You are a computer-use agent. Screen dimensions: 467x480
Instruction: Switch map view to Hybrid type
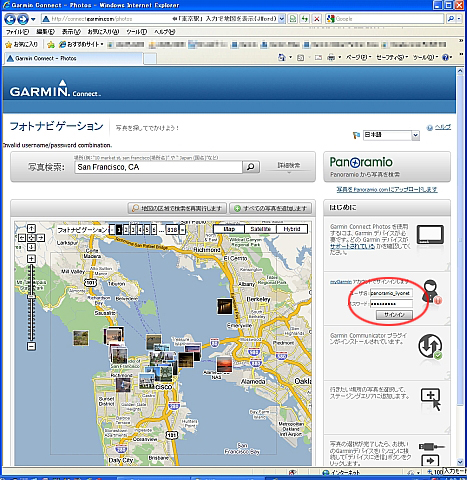click(292, 229)
